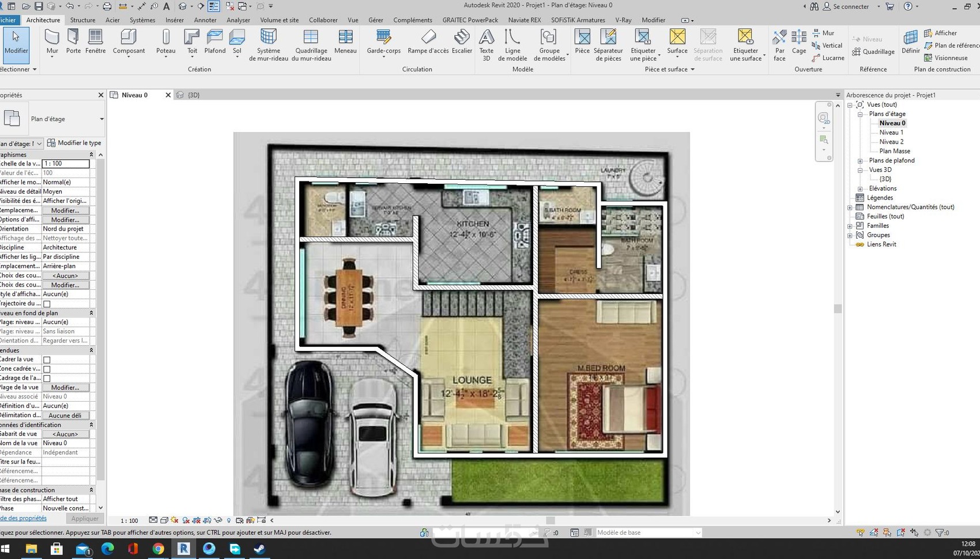Click the Pièce room tool
980x559 pixels.
582,42
